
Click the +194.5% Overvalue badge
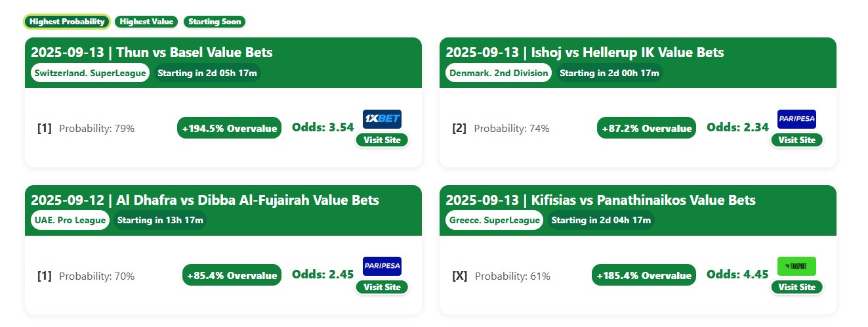(229, 128)
